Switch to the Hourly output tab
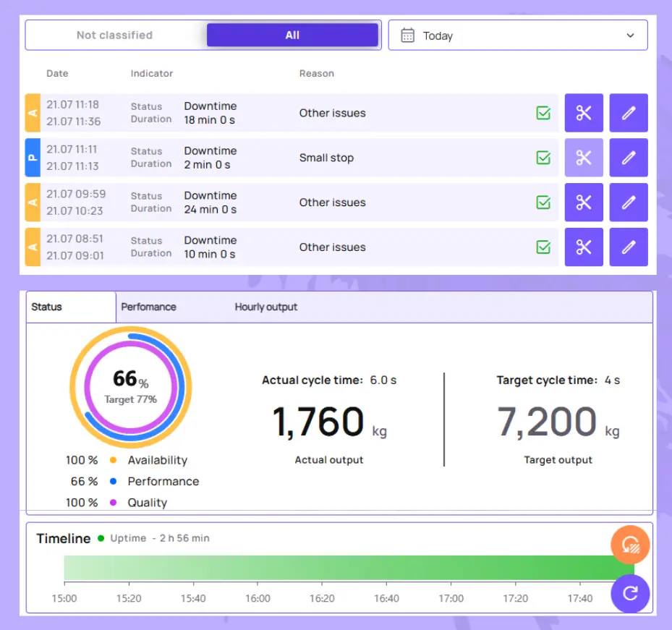The image size is (672, 630). pos(265,307)
